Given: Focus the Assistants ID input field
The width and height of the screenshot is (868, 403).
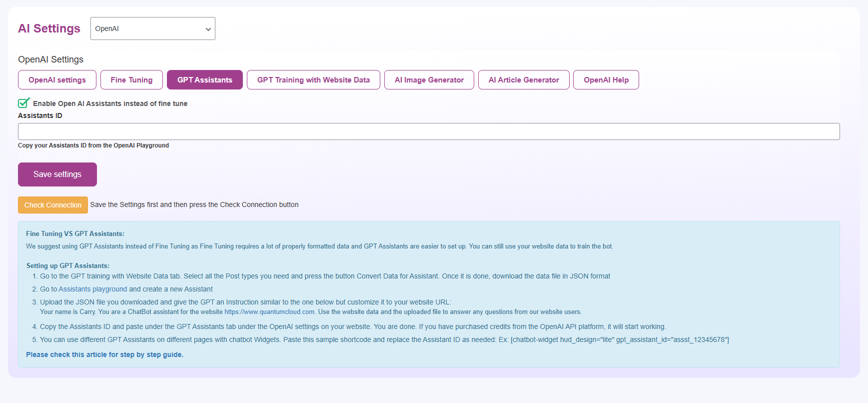Looking at the screenshot, I should [x=428, y=131].
